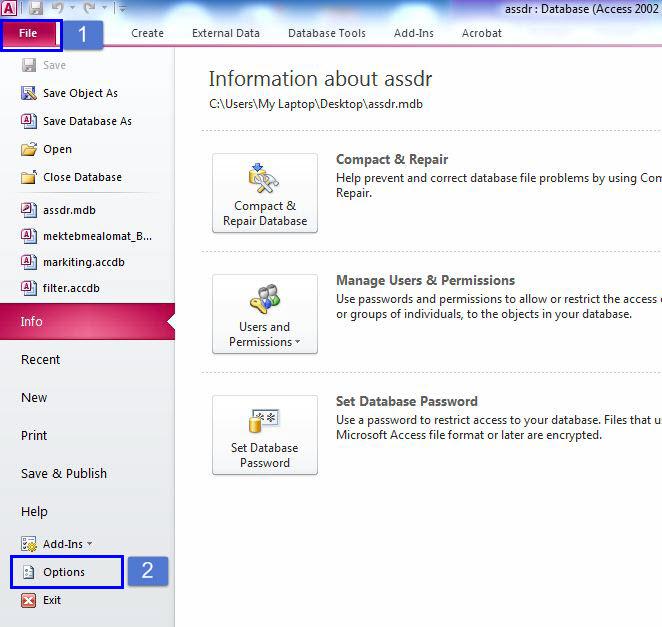Click the Save Object As icon

click(29, 93)
